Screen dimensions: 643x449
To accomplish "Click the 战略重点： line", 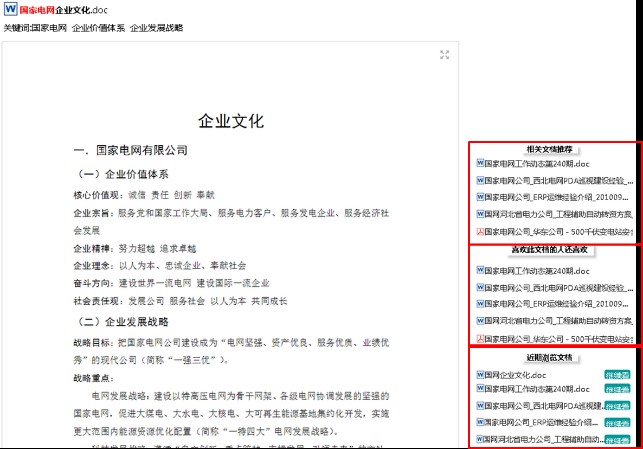I will pyautogui.click(x=94, y=378).
